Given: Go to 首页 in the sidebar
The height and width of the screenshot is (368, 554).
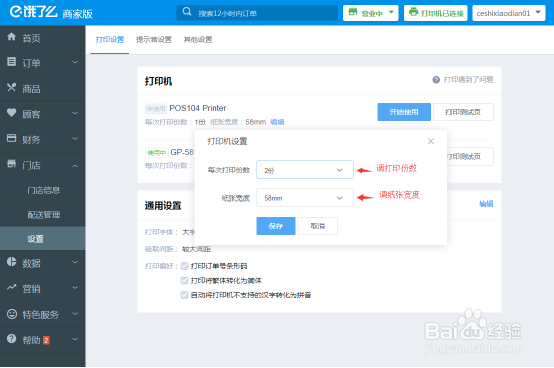Looking at the screenshot, I should 42,38.
